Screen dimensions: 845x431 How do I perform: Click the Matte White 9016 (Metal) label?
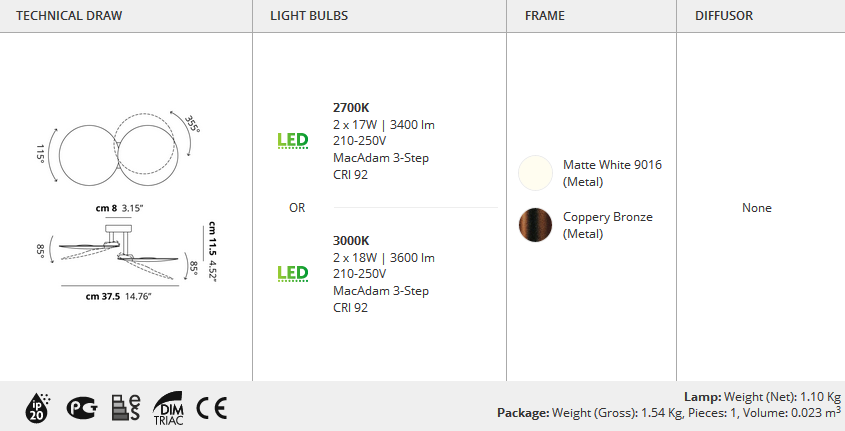612,173
